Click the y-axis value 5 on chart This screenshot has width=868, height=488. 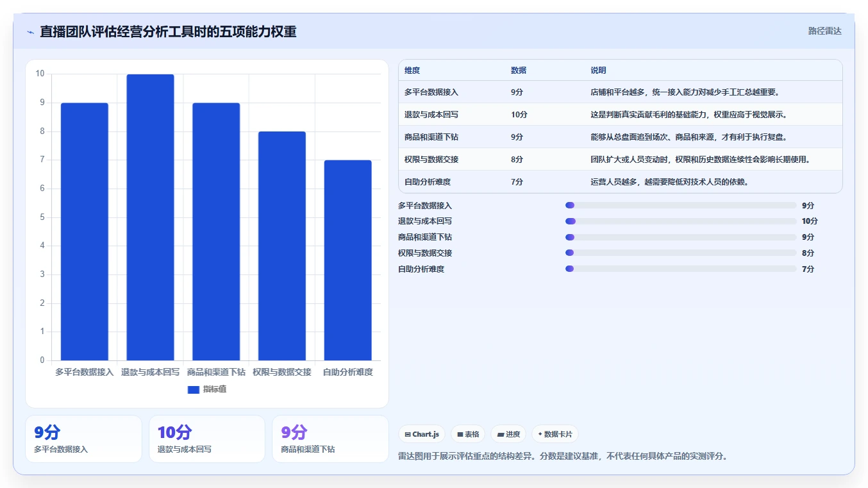[x=42, y=217]
